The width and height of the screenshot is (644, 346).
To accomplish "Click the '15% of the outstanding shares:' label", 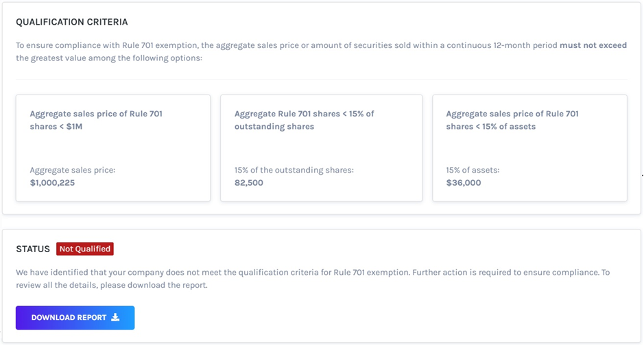I will coord(294,170).
